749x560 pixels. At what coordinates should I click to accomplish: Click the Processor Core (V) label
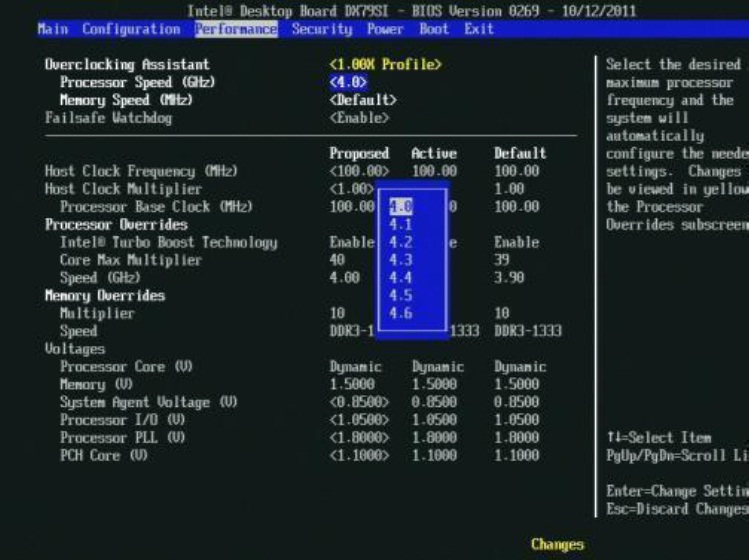click(126, 366)
